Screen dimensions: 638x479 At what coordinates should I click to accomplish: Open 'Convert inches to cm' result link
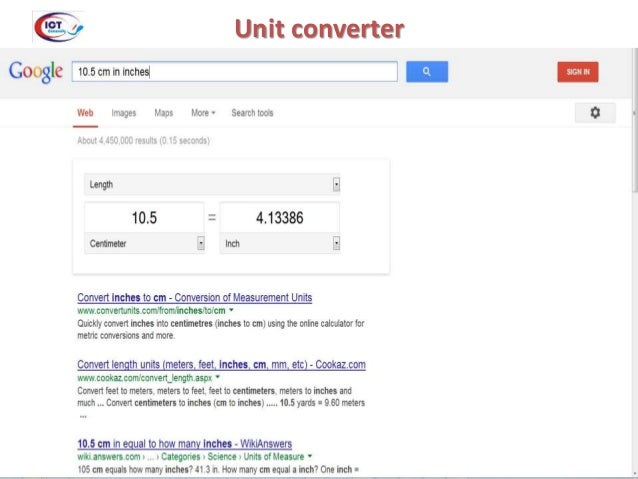pos(194,297)
